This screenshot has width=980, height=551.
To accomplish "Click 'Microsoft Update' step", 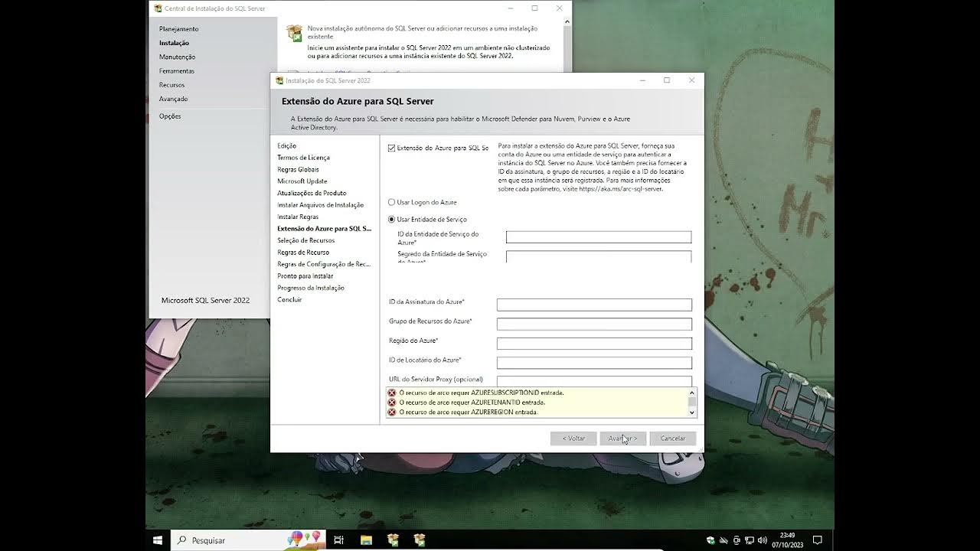I will (x=302, y=181).
